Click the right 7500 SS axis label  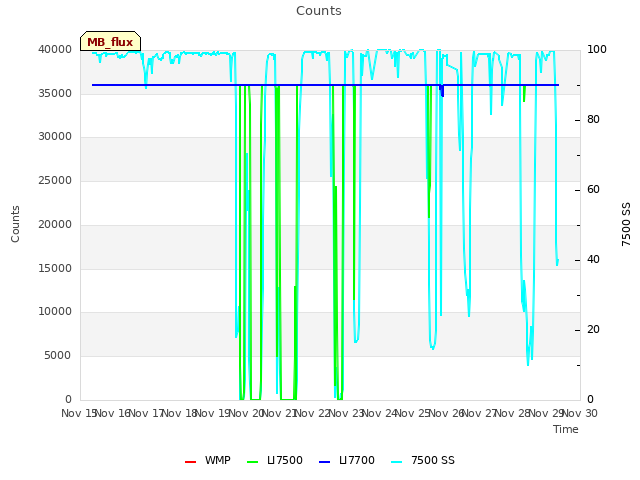pos(626,224)
